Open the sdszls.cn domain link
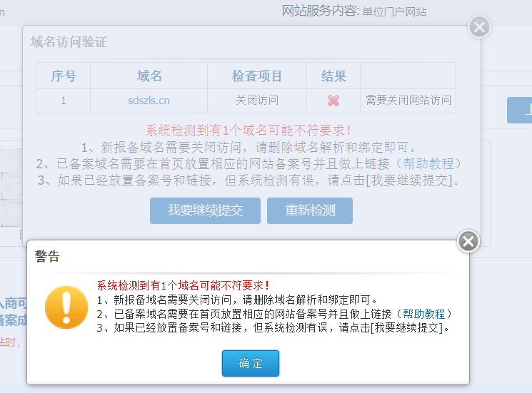This screenshot has height=393, width=532. pyautogui.click(x=149, y=101)
